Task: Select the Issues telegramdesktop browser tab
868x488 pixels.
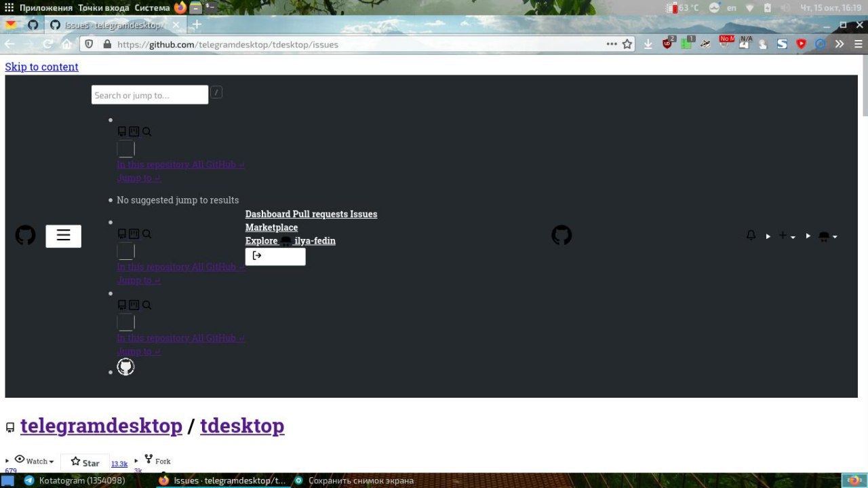Action: (115, 25)
